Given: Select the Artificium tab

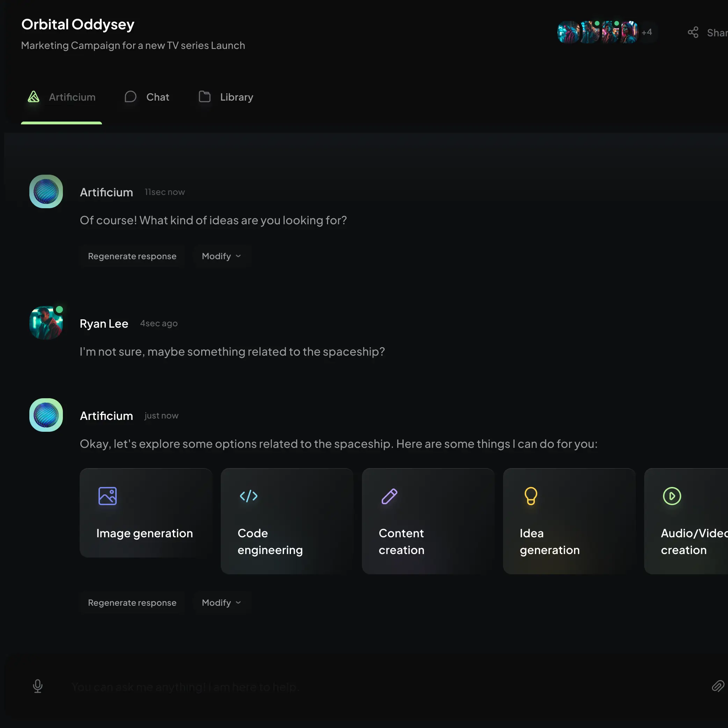Looking at the screenshot, I should point(61,97).
